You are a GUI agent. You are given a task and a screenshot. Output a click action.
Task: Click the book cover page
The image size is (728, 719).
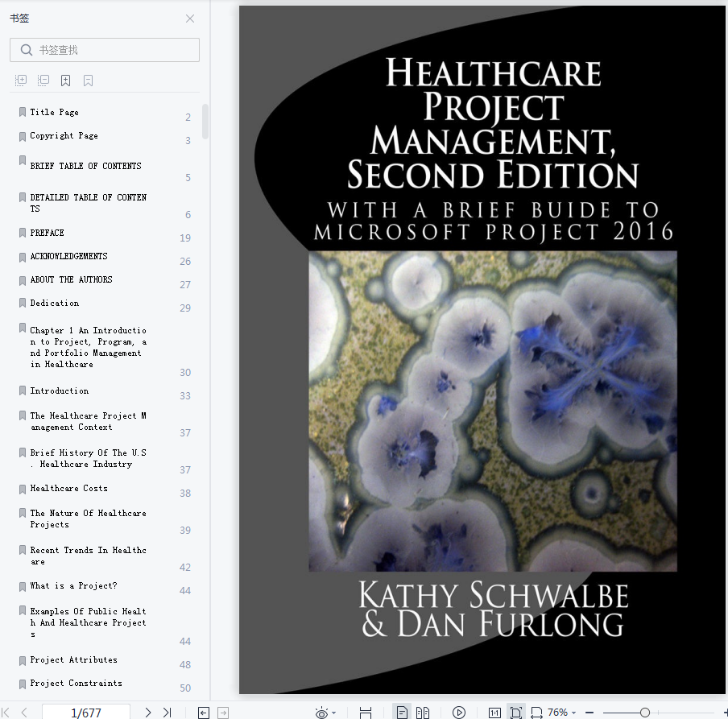tap(482, 349)
